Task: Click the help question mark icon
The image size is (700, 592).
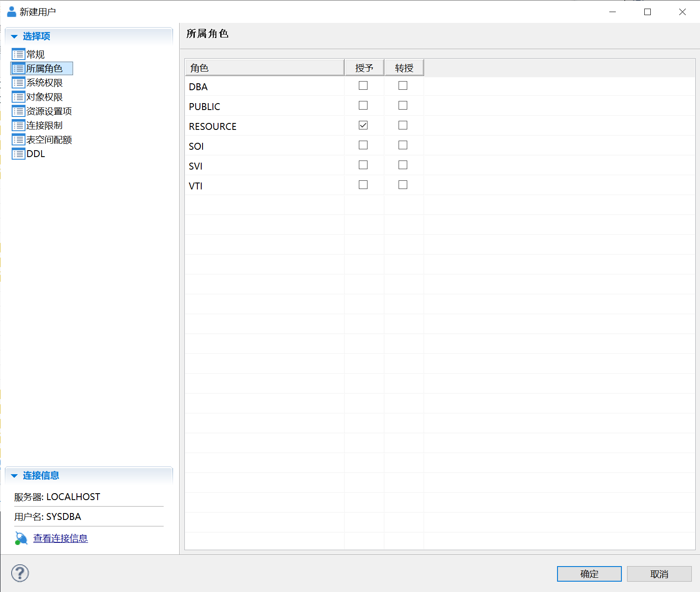Action: coord(20,573)
